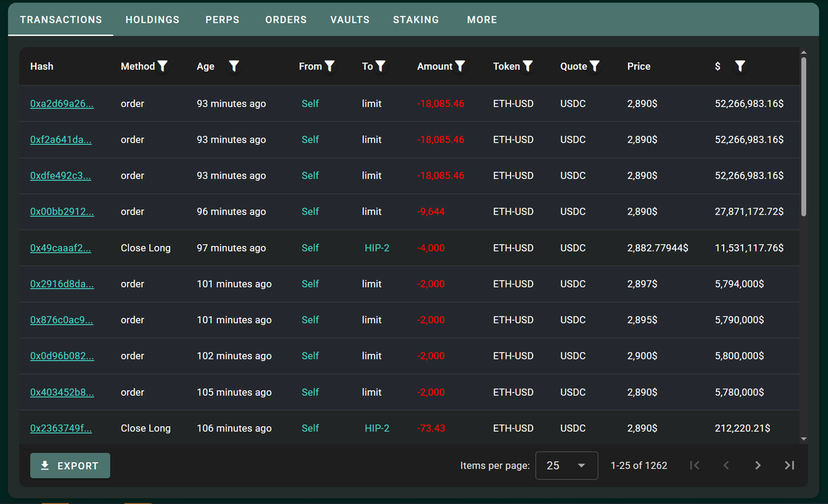This screenshot has width=828, height=504.
Task: Open the Orders tab
Action: (286, 20)
